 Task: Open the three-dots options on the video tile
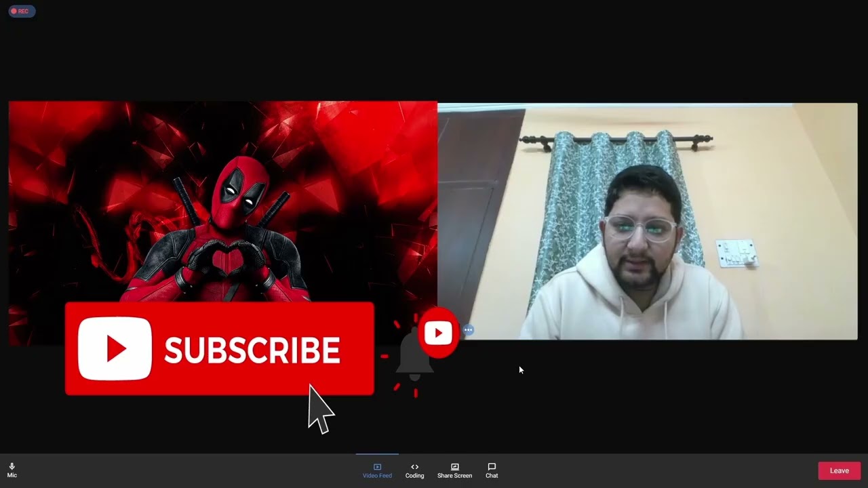(x=468, y=330)
